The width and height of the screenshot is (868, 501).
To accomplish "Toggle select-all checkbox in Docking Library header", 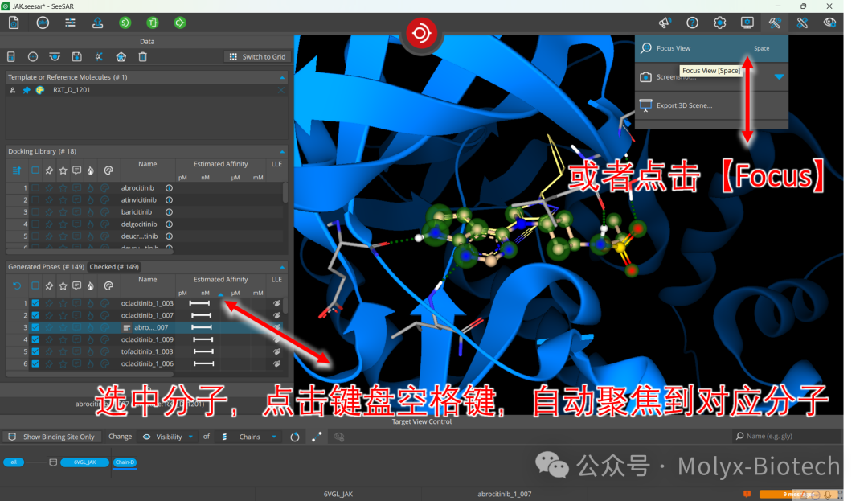I will point(35,170).
